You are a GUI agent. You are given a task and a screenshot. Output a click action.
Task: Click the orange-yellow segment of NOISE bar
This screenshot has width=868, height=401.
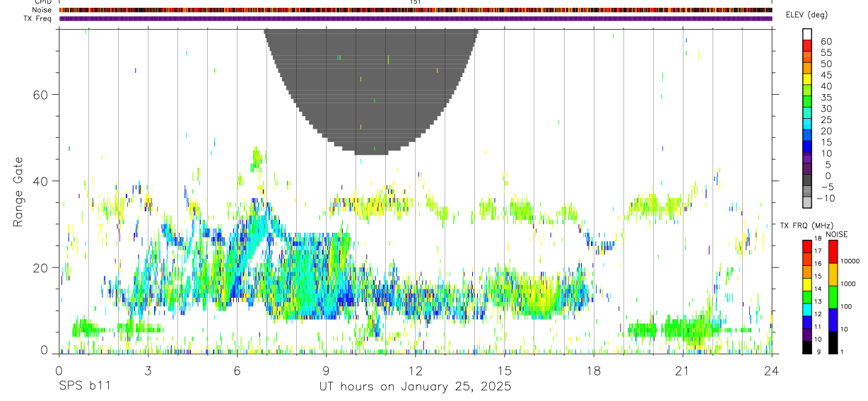[x=833, y=274]
